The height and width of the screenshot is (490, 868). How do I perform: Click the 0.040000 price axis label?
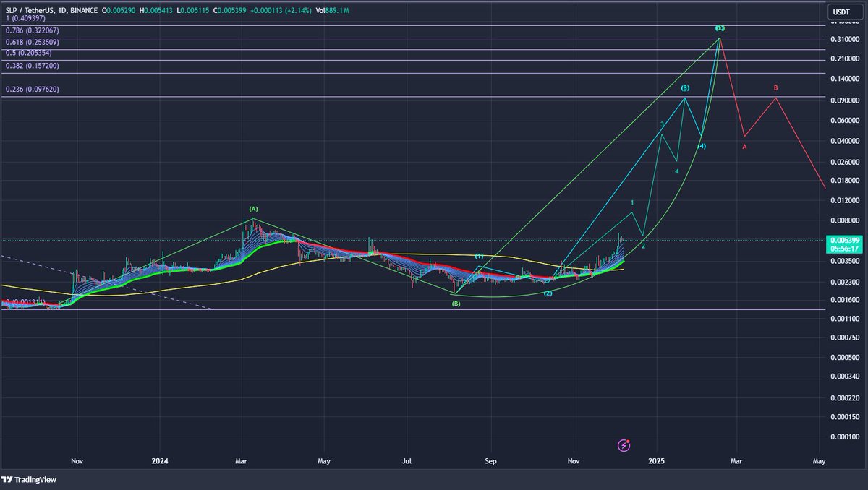(x=844, y=141)
